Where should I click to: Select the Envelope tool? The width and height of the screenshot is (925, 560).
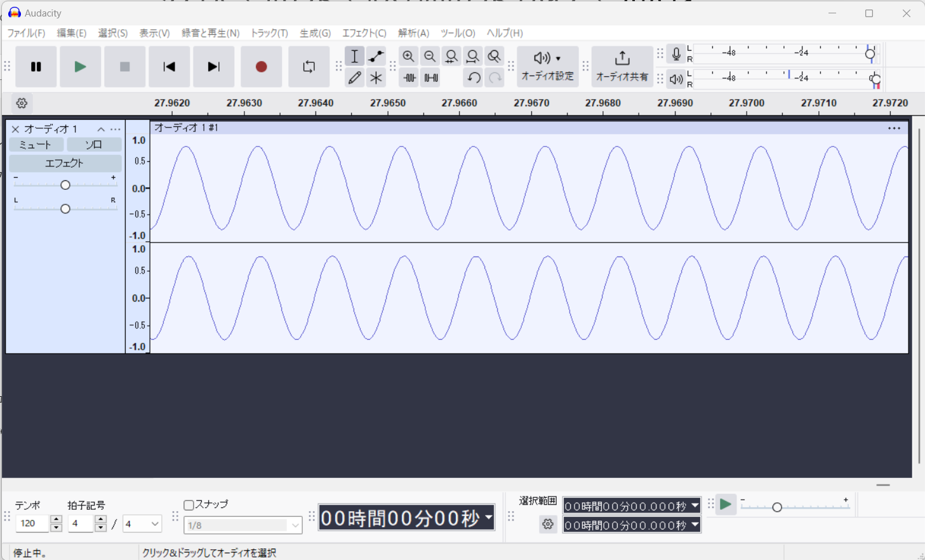pyautogui.click(x=376, y=57)
